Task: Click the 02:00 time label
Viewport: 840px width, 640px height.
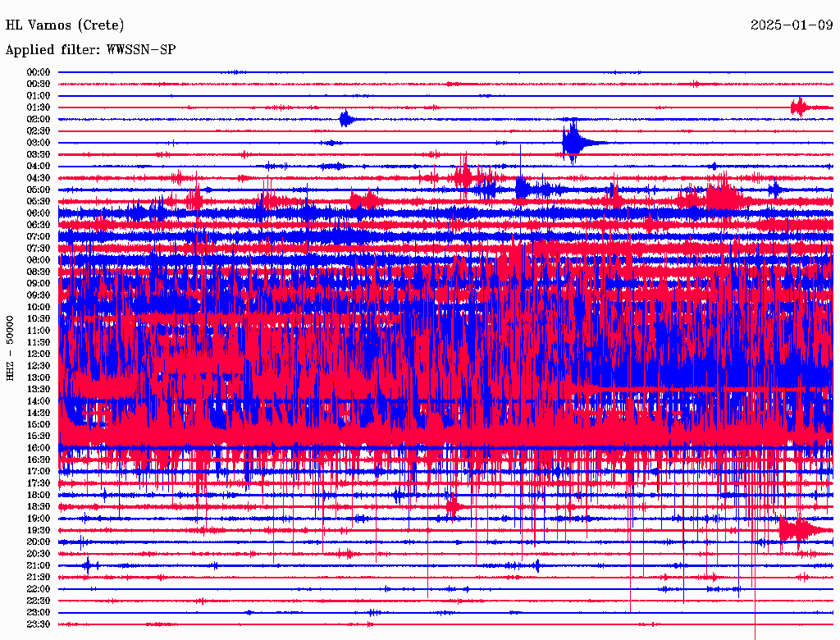Action: (39, 120)
